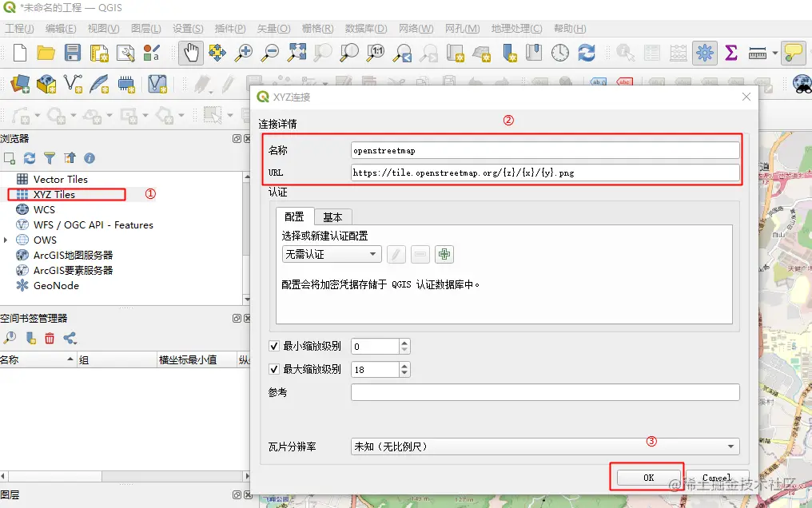This screenshot has width=812, height=508.
Task: Click OK in XYZ连接 dialog
Action: point(648,478)
